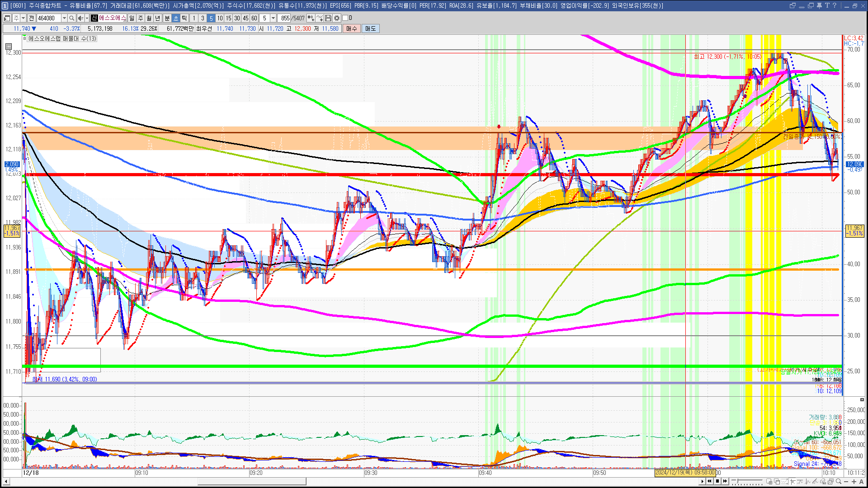Image resolution: width=868 pixels, height=488 pixels.
Task: Click the zoom in plus icon at bottom
Action: 854,482
